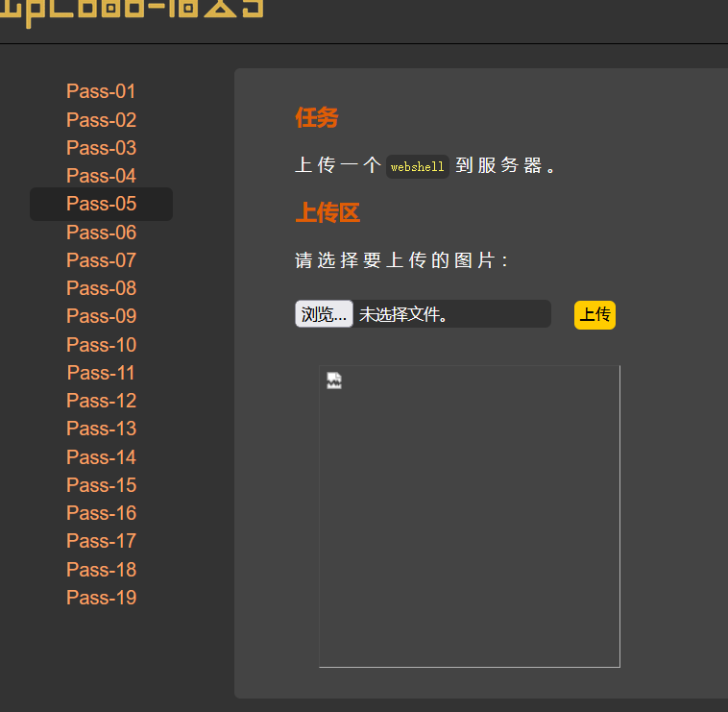Screen dimensions: 728x712
Task: Click the 上传区 heading
Action: 328,212
